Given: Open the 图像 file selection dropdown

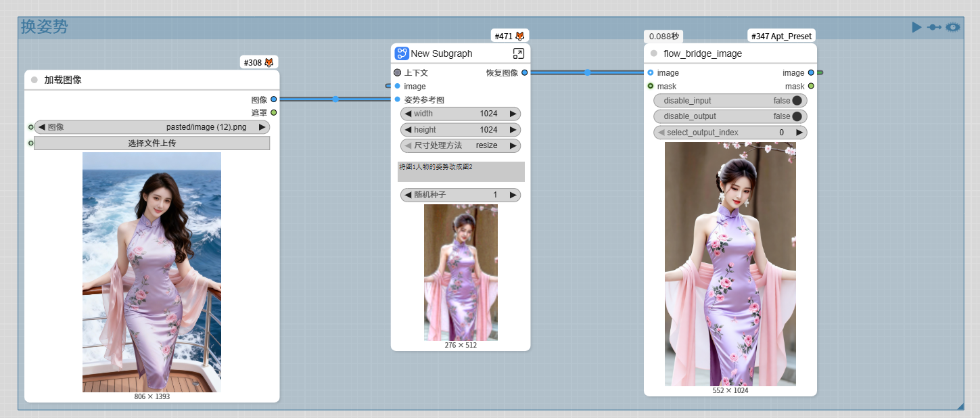Looking at the screenshot, I should tap(151, 127).
